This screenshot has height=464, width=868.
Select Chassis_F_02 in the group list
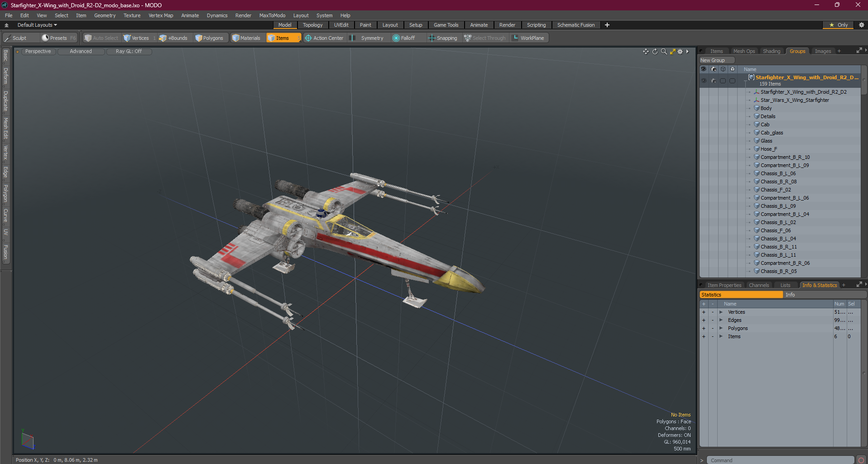click(776, 190)
